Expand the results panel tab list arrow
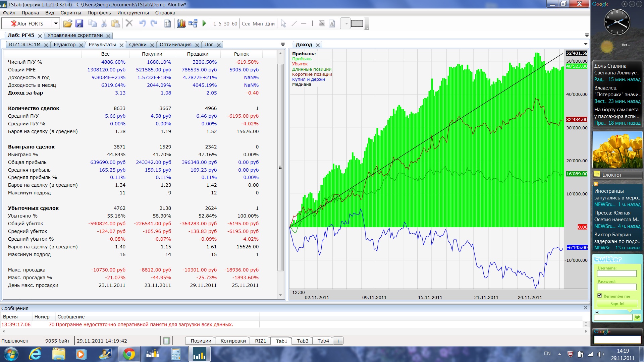 coord(283,45)
